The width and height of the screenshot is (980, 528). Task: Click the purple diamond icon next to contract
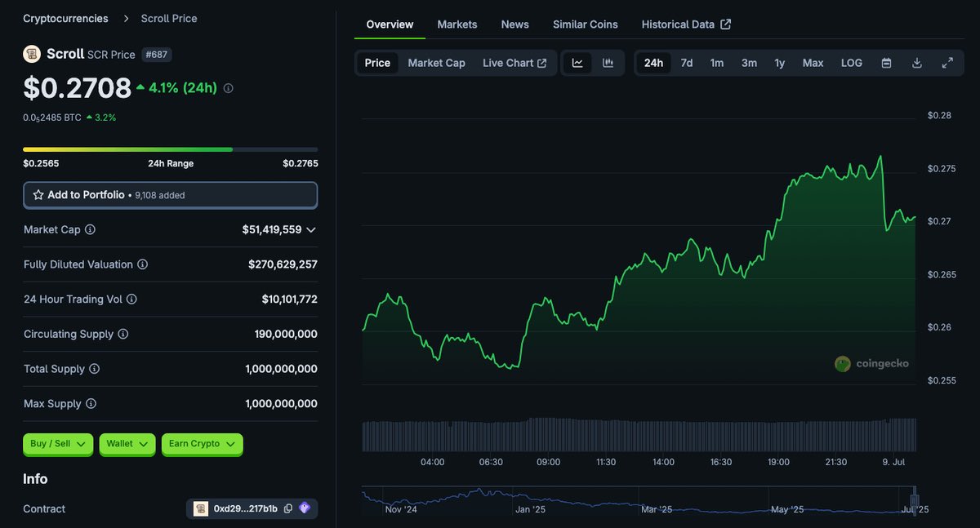pyautogui.click(x=305, y=508)
